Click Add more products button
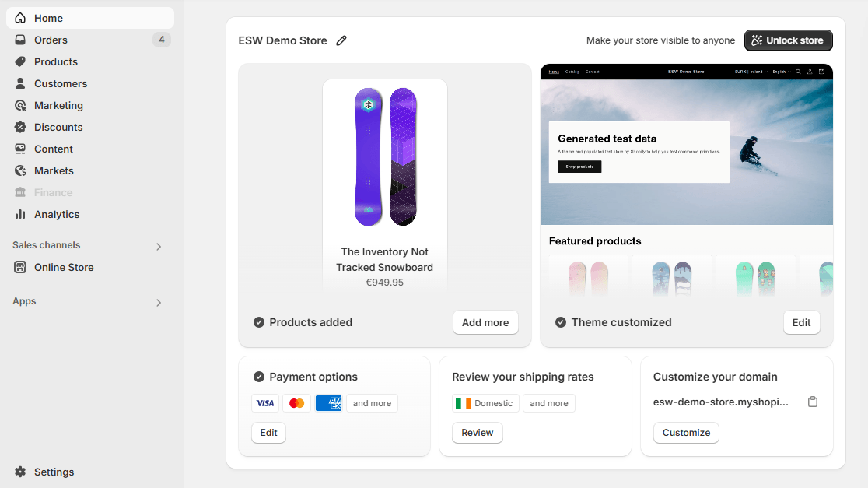This screenshot has height=488, width=868. [x=485, y=322]
